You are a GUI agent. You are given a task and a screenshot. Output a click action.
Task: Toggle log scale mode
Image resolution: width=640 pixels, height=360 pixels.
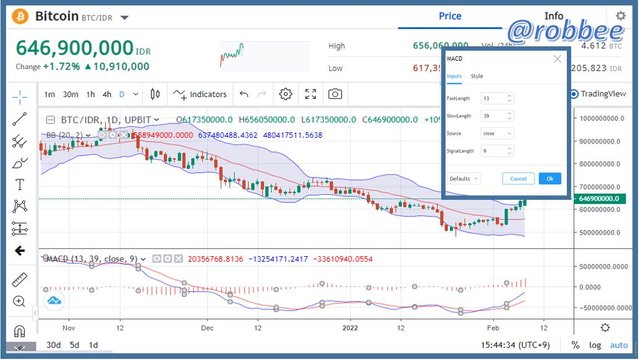[x=595, y=345]
